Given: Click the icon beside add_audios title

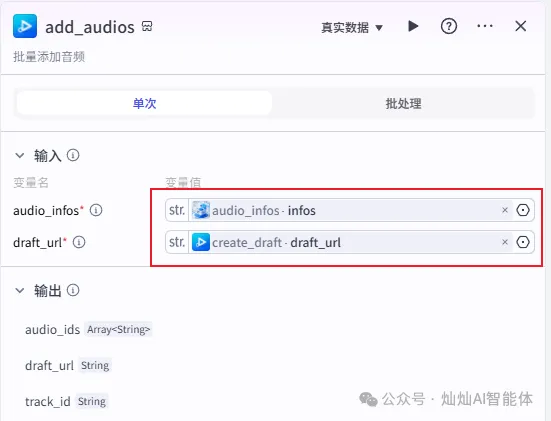Looking at the screenshot, I should click(x=147, y=26).
